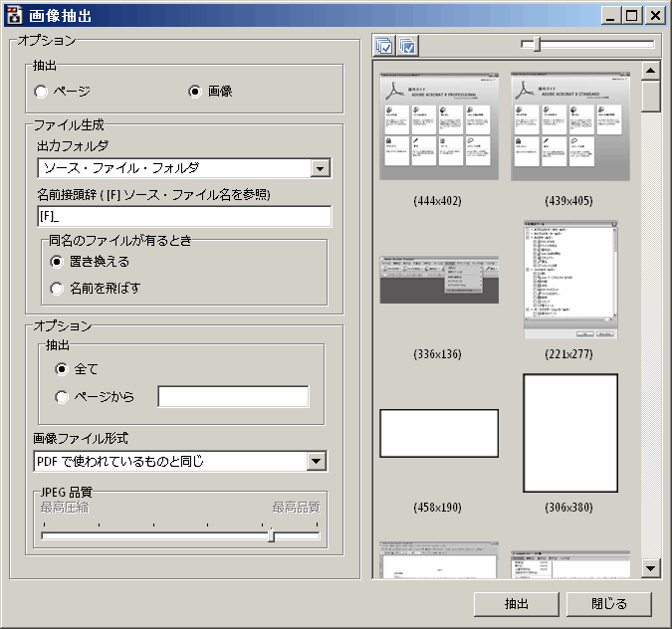The width and height of the screenshot is (672, 629).
Task: Select the 221x277 tree list thumbnail
Action: click(570, 280)
